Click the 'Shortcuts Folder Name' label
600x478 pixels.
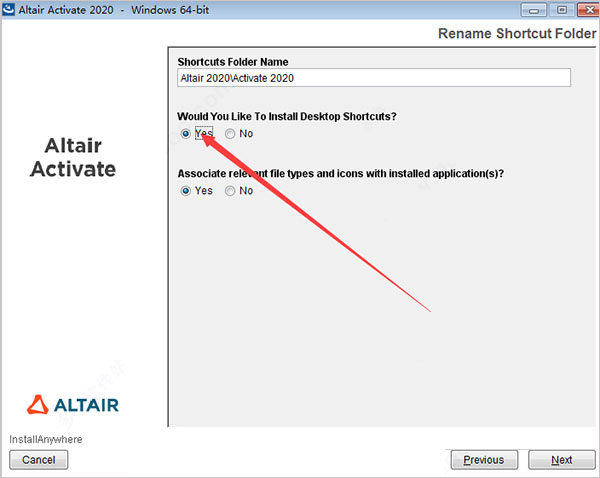(233, 62)
